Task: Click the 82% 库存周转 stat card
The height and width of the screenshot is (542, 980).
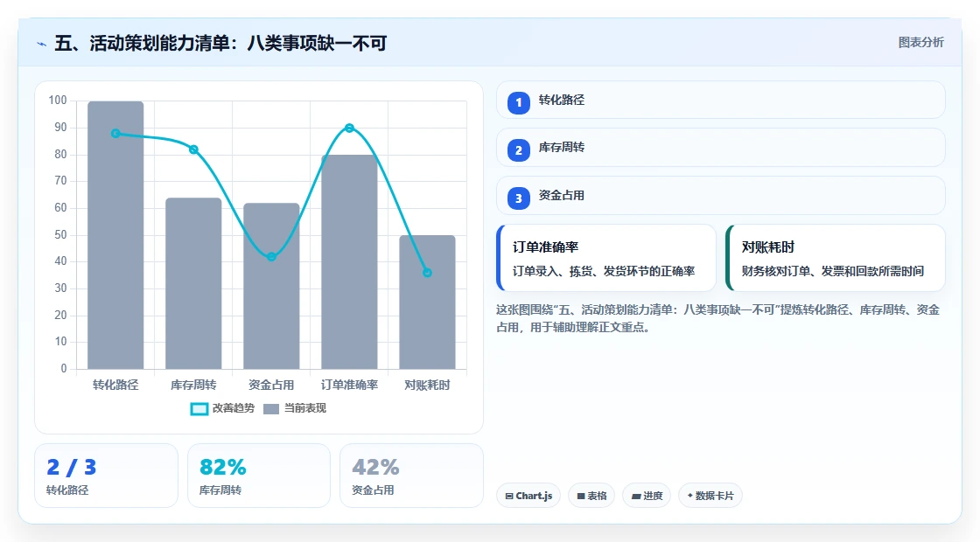Action: pos(259,476)
